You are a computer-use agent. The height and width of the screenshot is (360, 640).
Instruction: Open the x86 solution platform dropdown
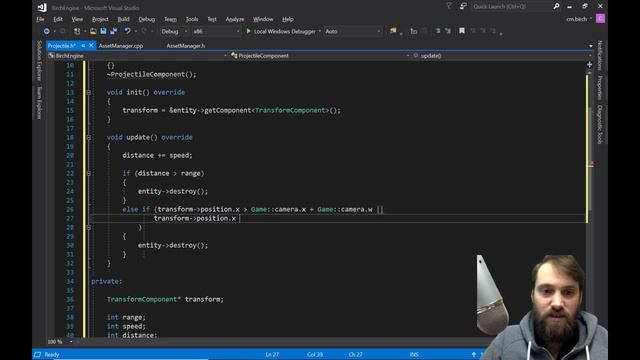point(217,31)
